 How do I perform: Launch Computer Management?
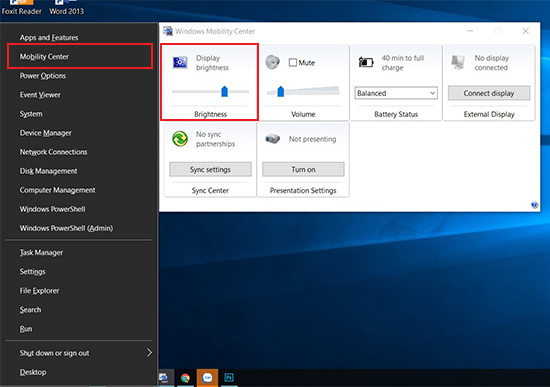58,190
